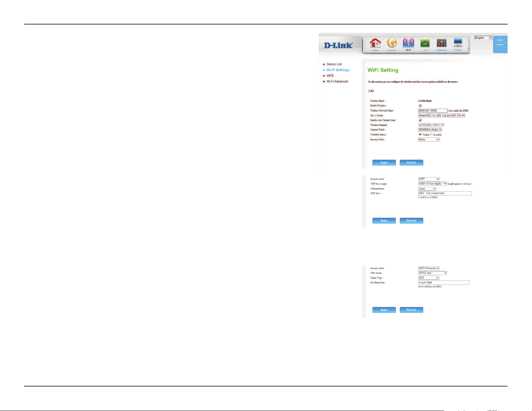The width and height of the screenshot is (532, 411).
Task: Click Apply in the WPA-Personal panel
Action: tap(384, 310)
